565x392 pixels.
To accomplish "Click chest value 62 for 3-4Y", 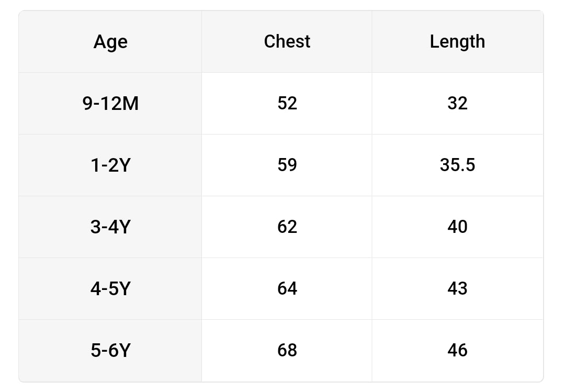I will tap(287, 227).
